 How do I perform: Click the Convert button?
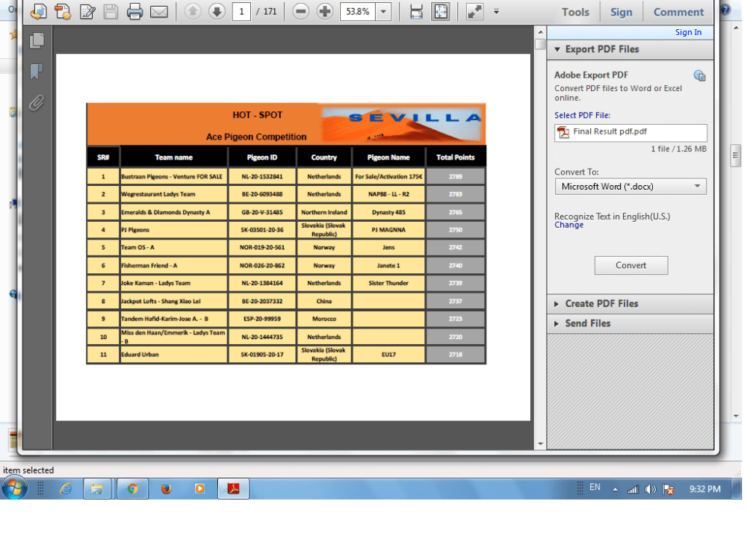coord(631,265)
